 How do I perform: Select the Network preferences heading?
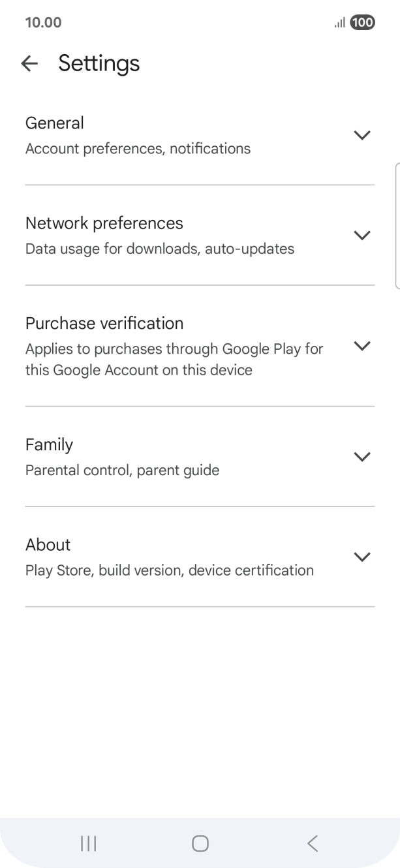click(104, 223)
